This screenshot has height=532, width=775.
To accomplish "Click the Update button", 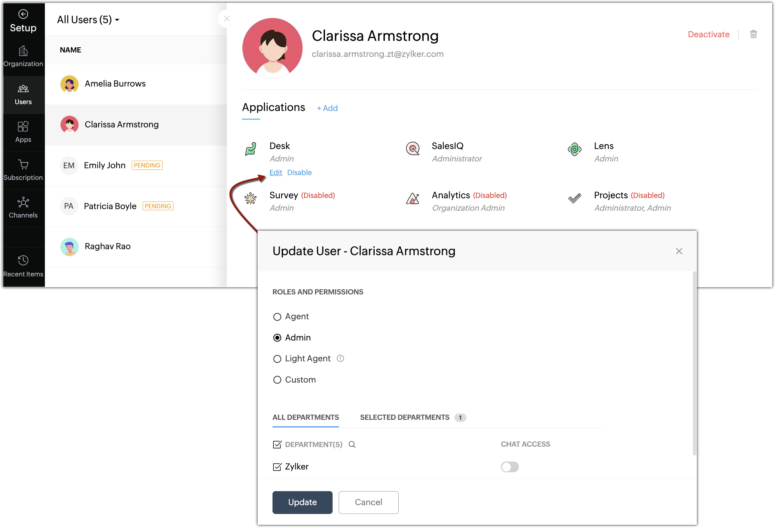I will coord(303,502).
